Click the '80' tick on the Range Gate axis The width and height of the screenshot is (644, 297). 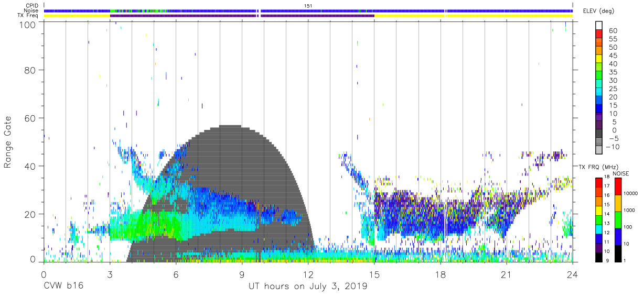coord(29,70)
